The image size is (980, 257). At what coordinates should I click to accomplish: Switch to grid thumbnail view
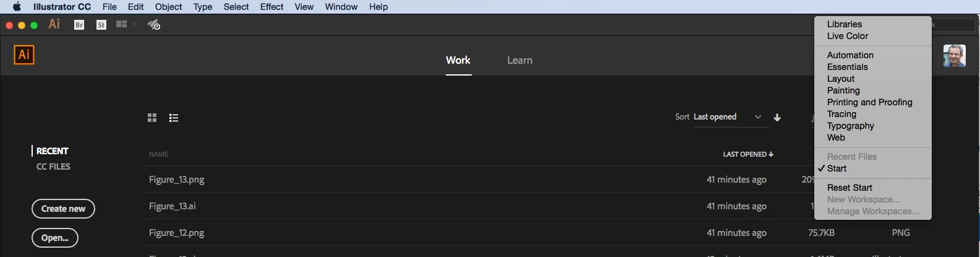(x=152, y=118)
